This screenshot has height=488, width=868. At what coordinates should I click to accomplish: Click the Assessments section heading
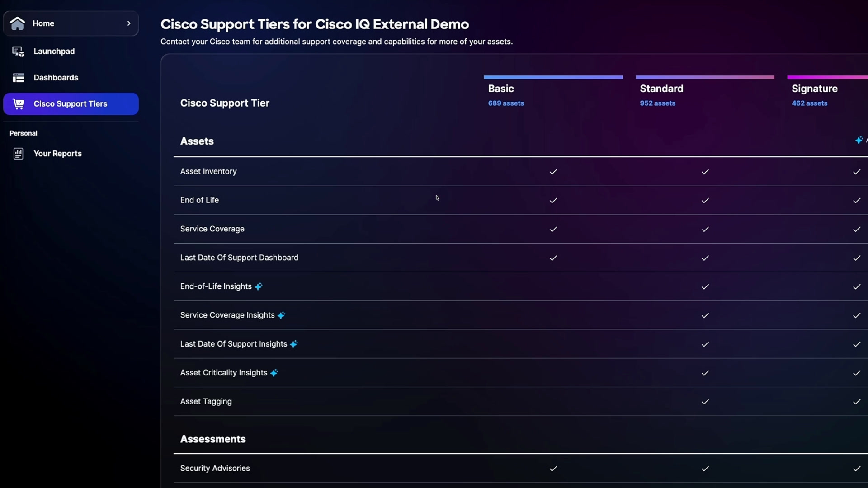point(213,439)
